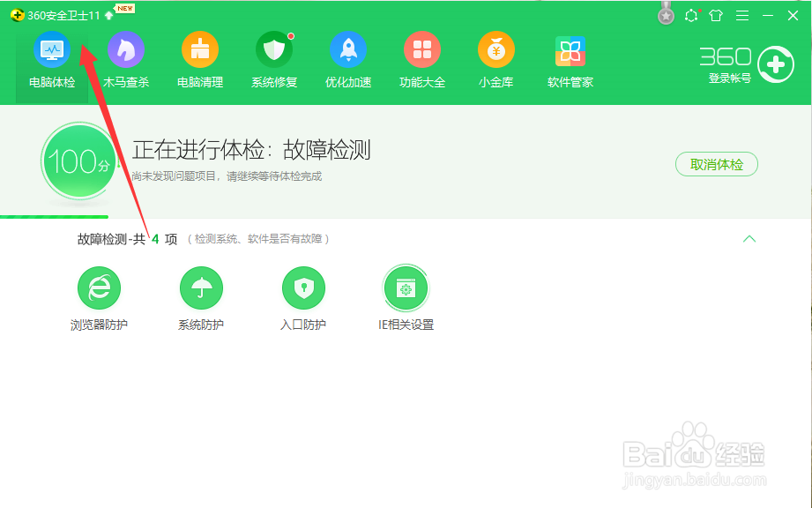Click the 浏览器防护 label
The height and width of the screenshot is (508, 812).
(x=99, y=325)
